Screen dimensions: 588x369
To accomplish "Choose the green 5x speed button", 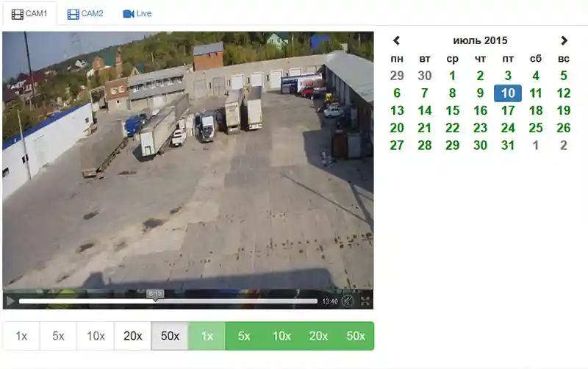I will point(244,336).
